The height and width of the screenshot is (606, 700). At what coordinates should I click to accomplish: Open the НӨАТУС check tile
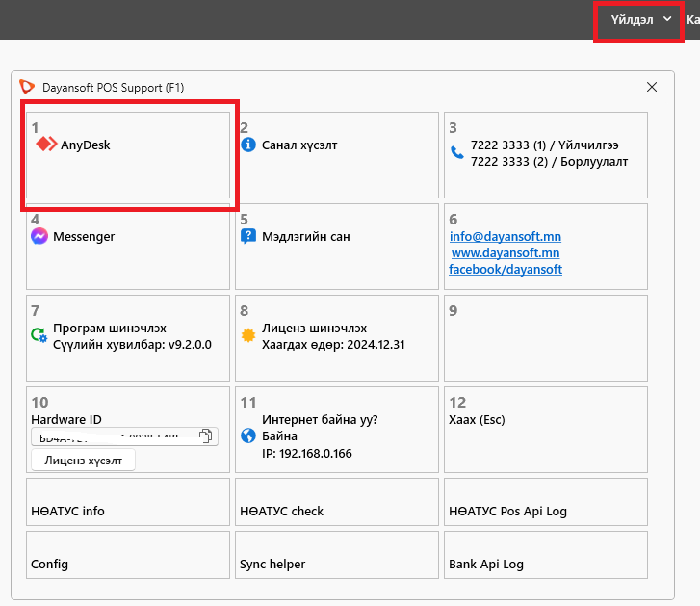[337, 502]
